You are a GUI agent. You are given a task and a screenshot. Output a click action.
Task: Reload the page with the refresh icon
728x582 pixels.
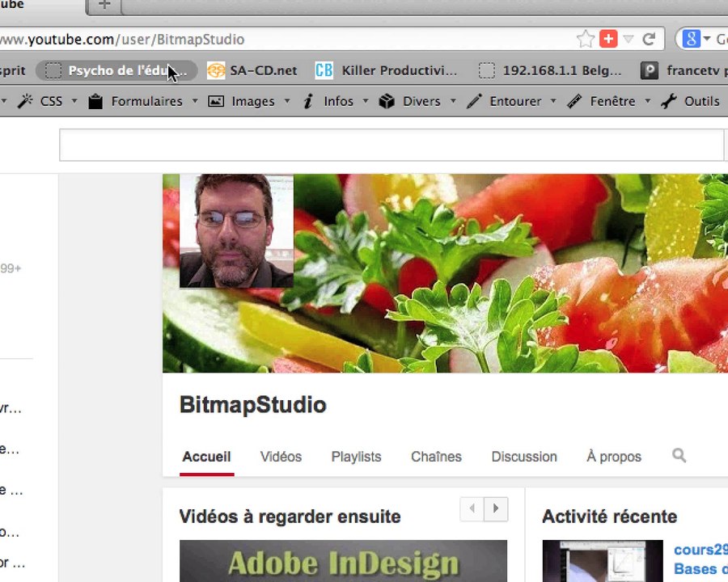coord(649,40)
